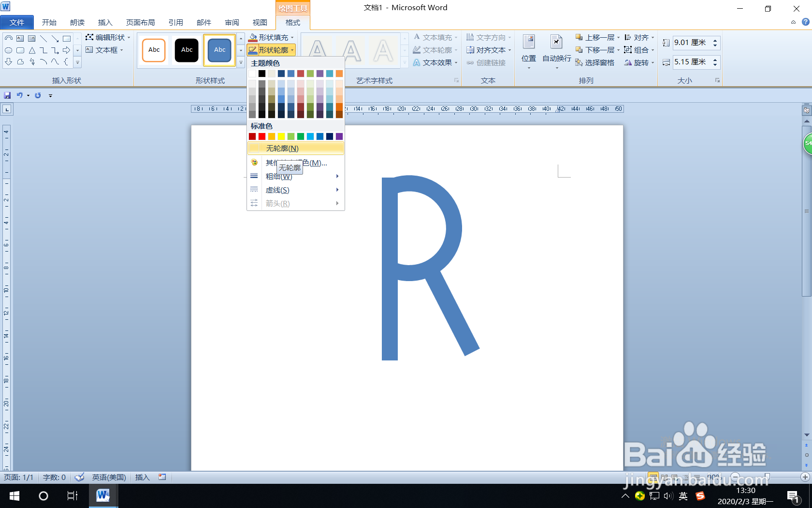This screenshot has width=812, height=508.
Task: Insert an oval from the shapes gallery
Action: coord(8,50)
